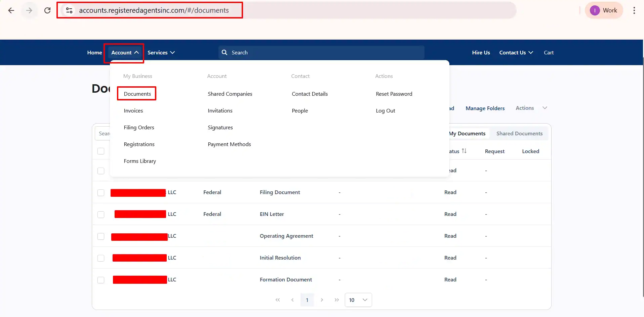This screenshot has height=317, width=644.
Task: Reload the current page
Action: 47,10
